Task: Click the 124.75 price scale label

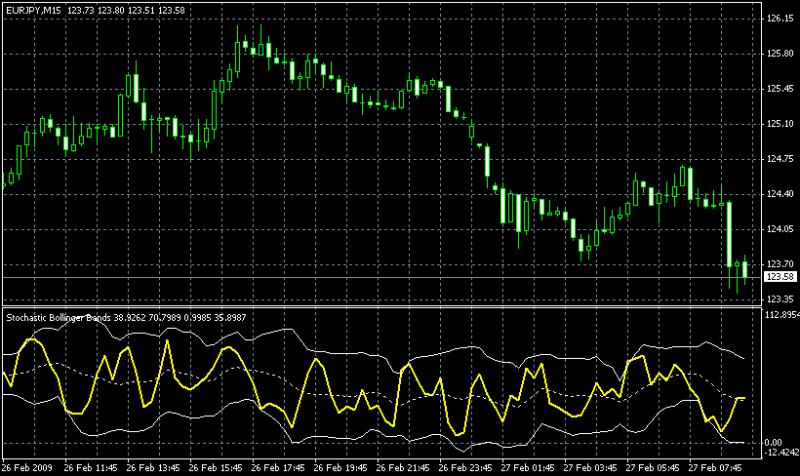Action: pyautogui.click(x=780, y=159)
